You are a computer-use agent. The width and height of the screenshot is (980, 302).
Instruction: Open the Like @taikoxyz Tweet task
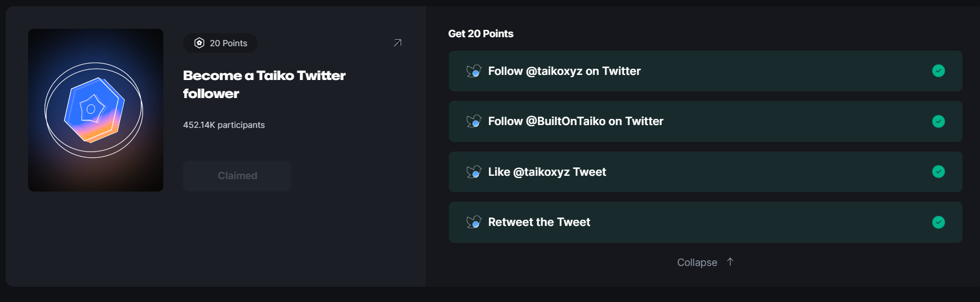[705, 172]
